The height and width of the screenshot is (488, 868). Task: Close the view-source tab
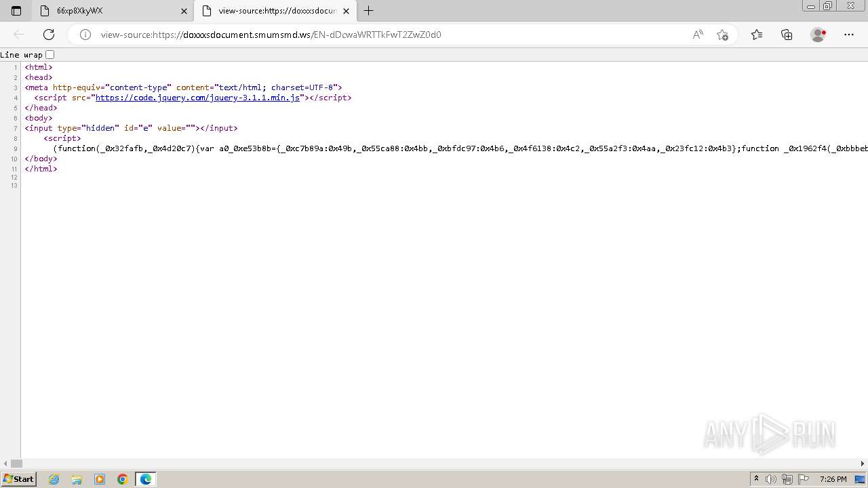point(346,11)
